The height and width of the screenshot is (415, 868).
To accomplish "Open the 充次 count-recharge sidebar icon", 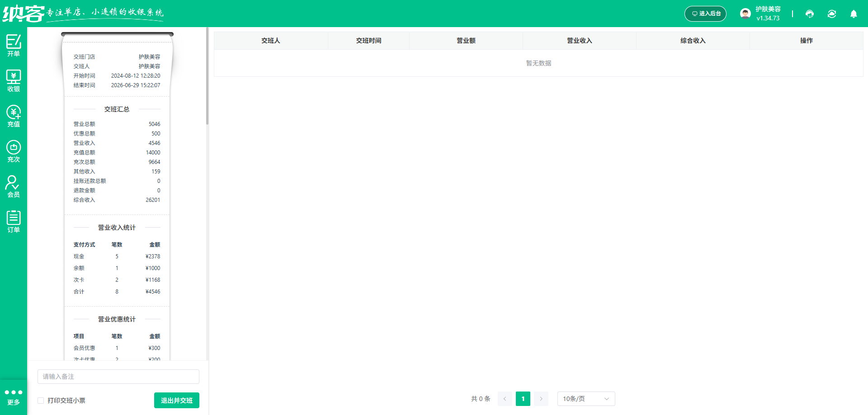I will point(14,151).
